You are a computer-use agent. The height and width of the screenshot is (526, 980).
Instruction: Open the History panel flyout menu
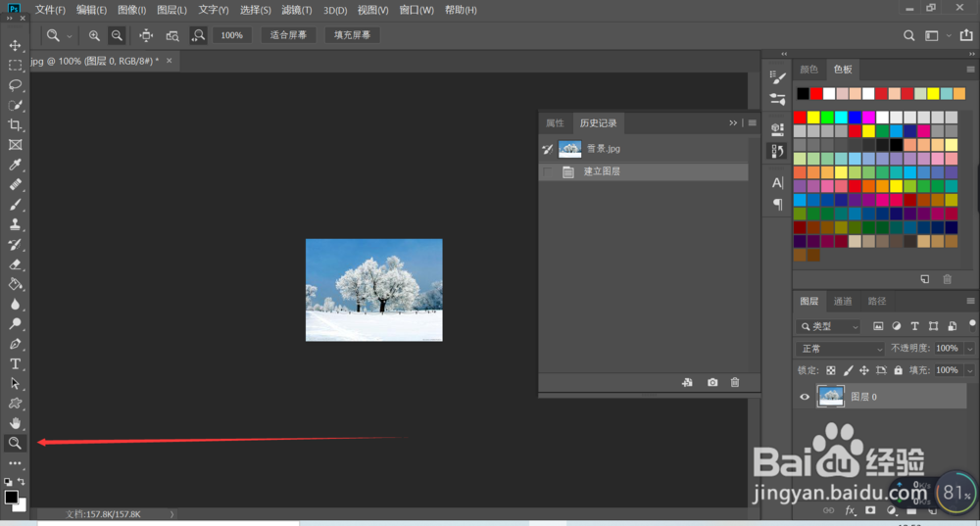point(752,123)
